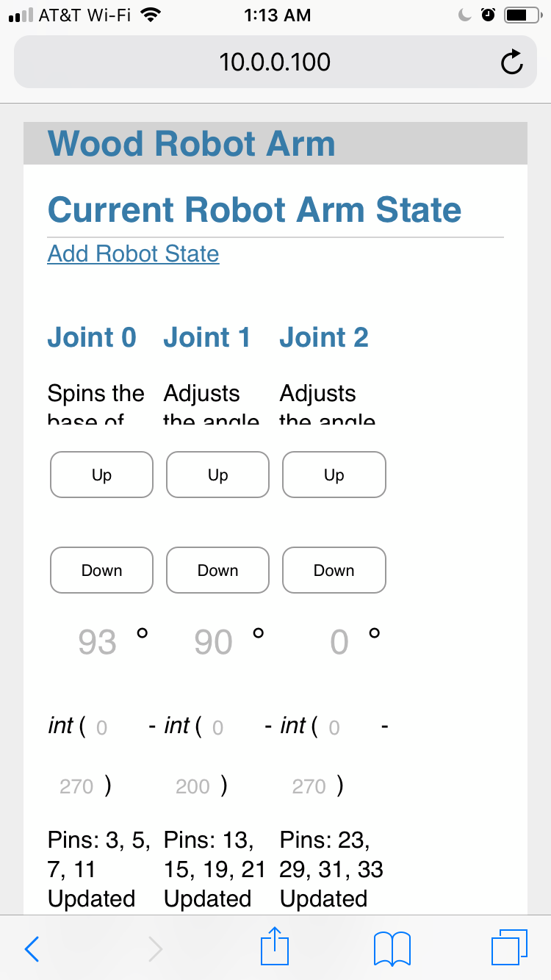Open the Add Robot State link
The width and height of the screenshot is (551, 980).
click(x=133, y=254)
